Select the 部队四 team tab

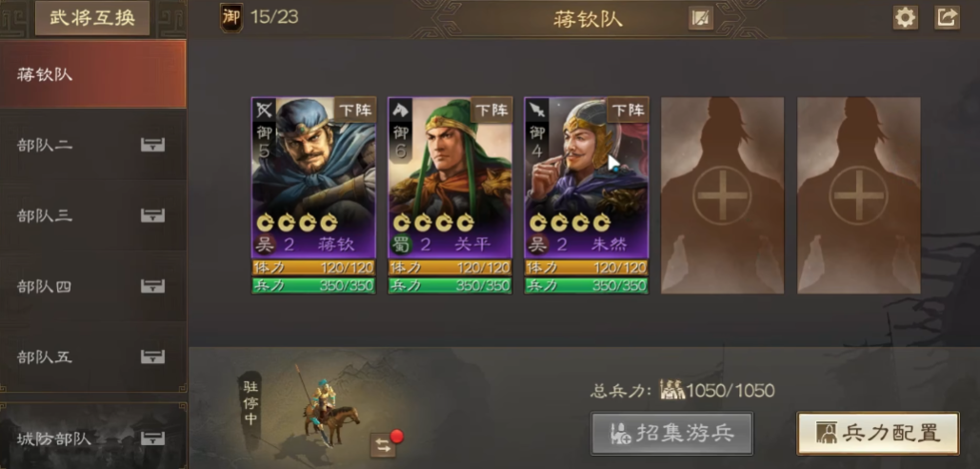click(x=93, y=286)
